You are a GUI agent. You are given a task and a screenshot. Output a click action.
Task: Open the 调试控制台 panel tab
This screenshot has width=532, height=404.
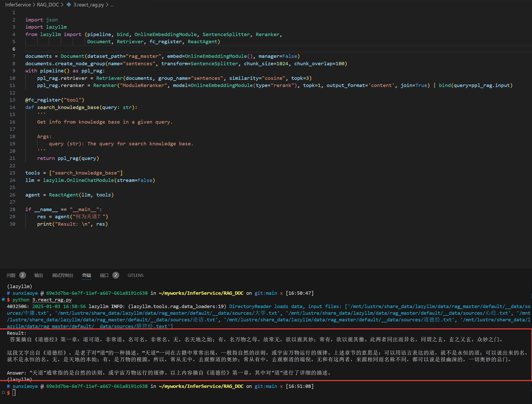coord(63,275)
